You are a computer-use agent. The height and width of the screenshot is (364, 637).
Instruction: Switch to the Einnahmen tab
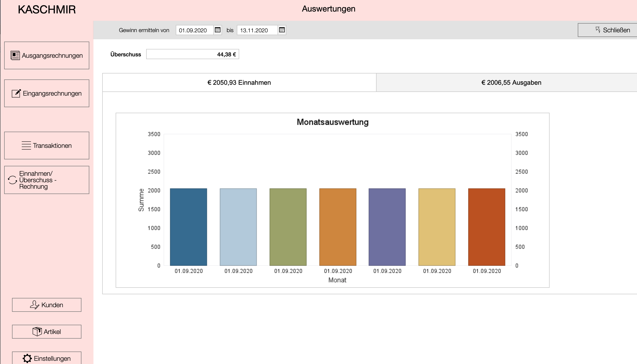[239, 82]
